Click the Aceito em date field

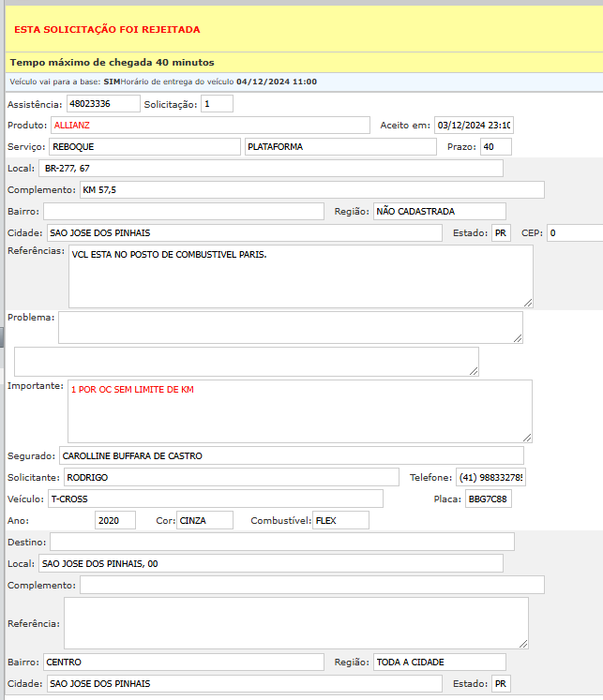point(474,126)
